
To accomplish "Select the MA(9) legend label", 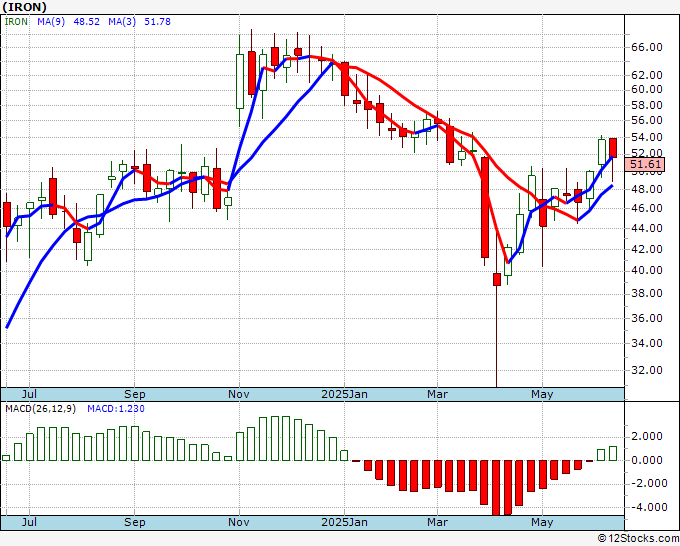I will tap(51, 22).
